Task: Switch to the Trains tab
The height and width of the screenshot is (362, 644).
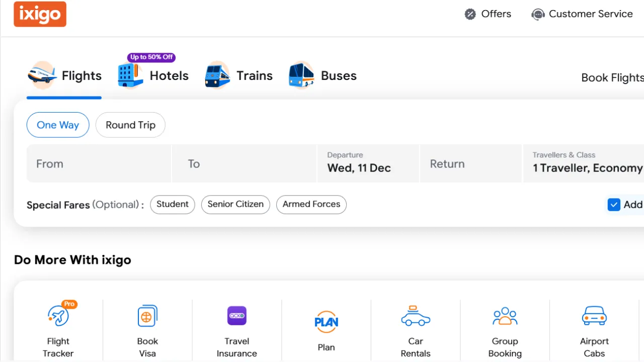Action: 238,76
